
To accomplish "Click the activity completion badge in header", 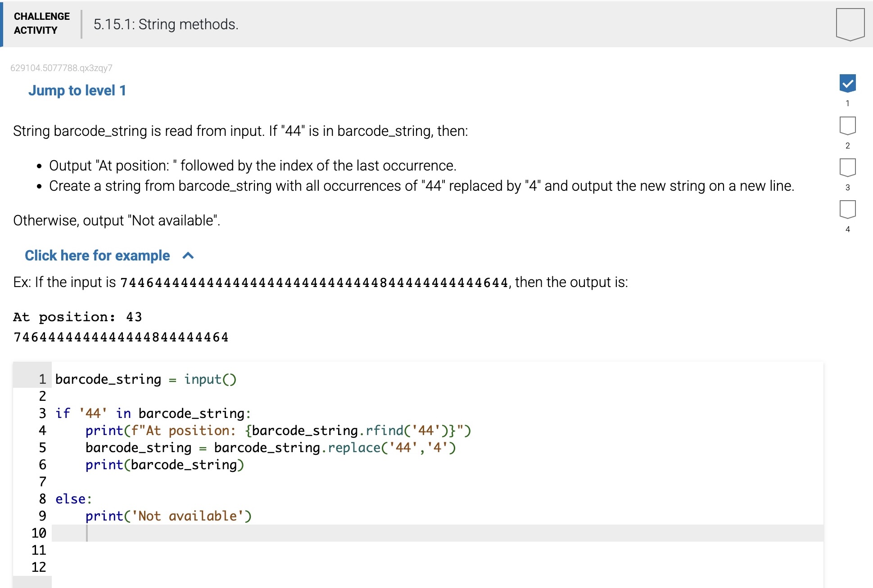I will (x=850, y=24).
